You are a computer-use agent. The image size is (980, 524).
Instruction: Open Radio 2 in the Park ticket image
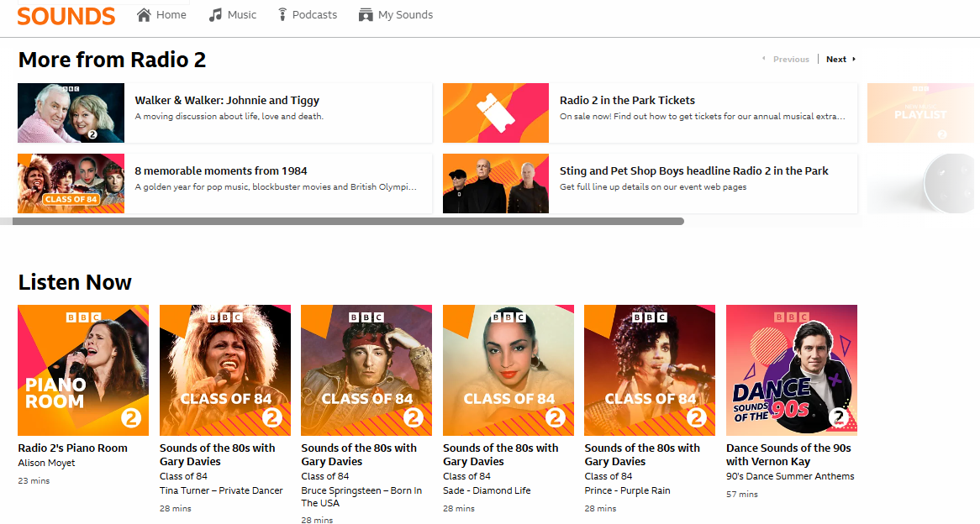click(x=495, y=113)
